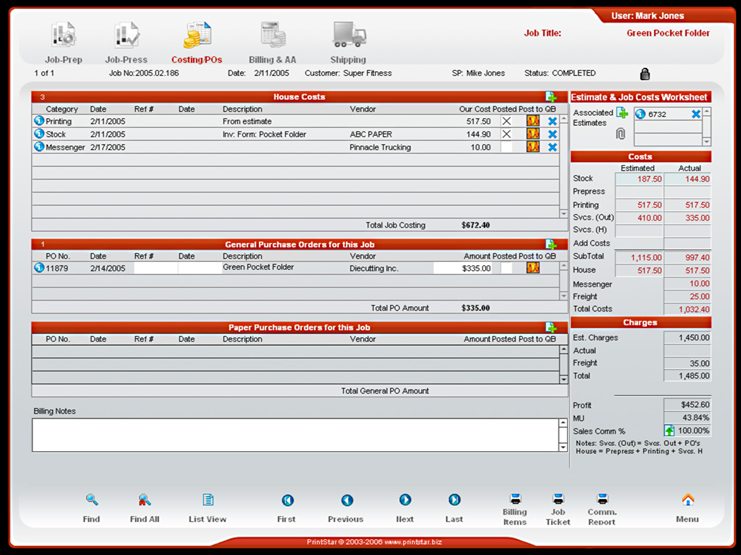Print the Job Ticket
741x555 pixels.
[558, 510]
